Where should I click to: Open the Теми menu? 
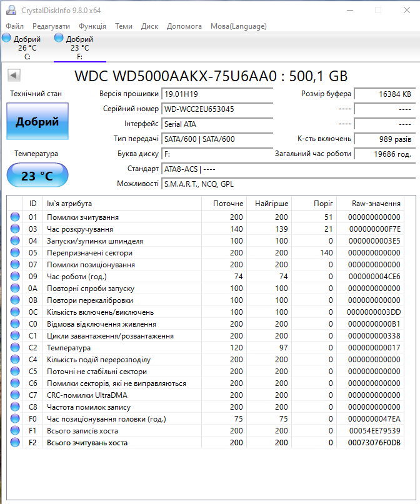[124, 26]
